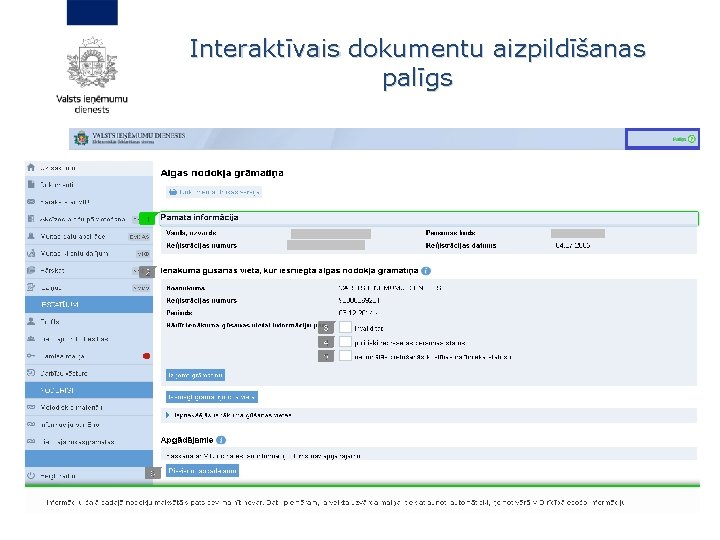Click the Beigt darbu logout item
720x540 pixels.
pos(89,476)
